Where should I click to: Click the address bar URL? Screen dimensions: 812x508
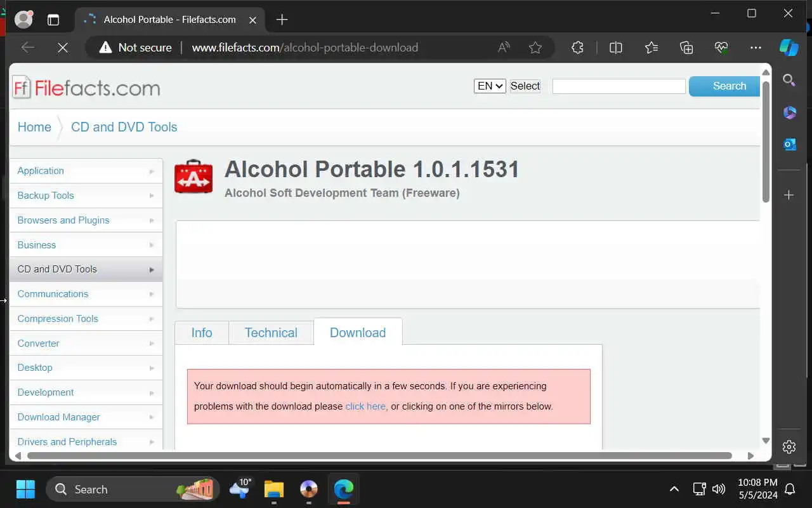coord(305,48)
